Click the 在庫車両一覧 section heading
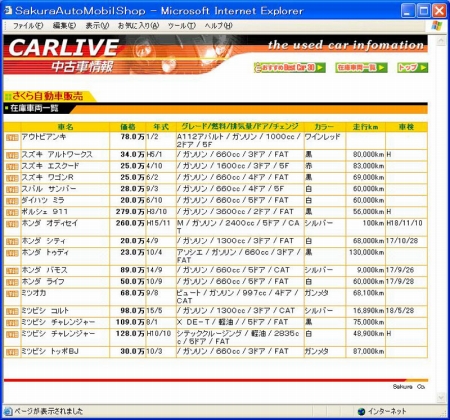The image size is (450, 420). 34,108
